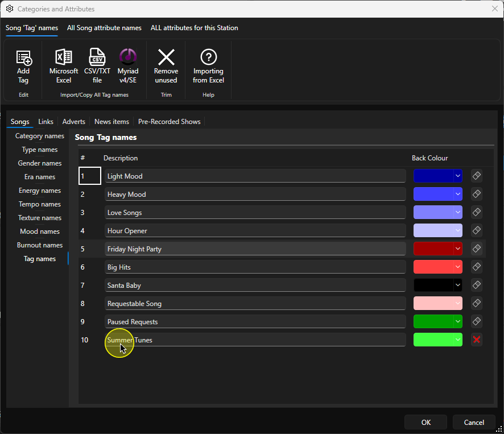Viewport: 504px width, 434px height.
Task: Click the OK button
Action: (426, 422)
